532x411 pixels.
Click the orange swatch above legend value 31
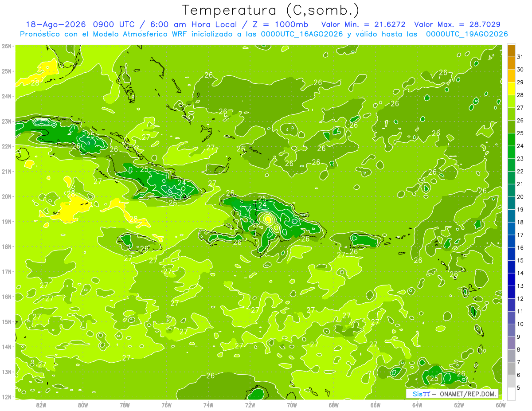click(511, 51)
